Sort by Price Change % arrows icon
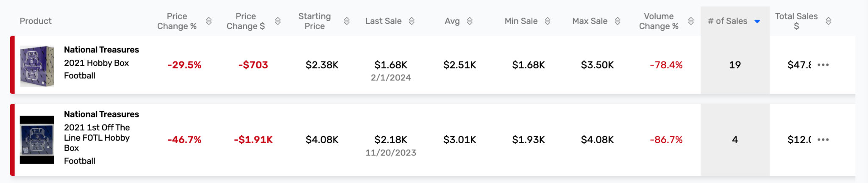 (x=209, y=21)
